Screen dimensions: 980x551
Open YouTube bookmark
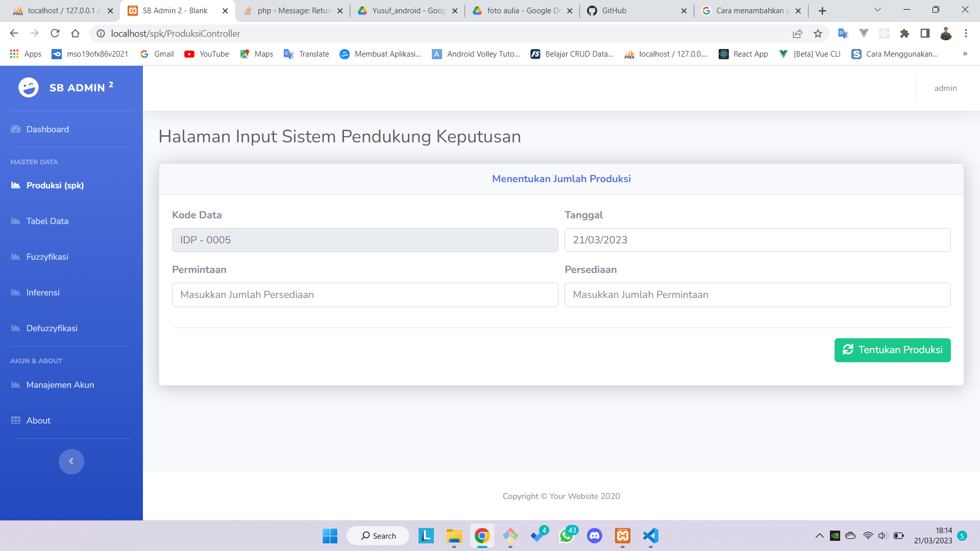207,54
